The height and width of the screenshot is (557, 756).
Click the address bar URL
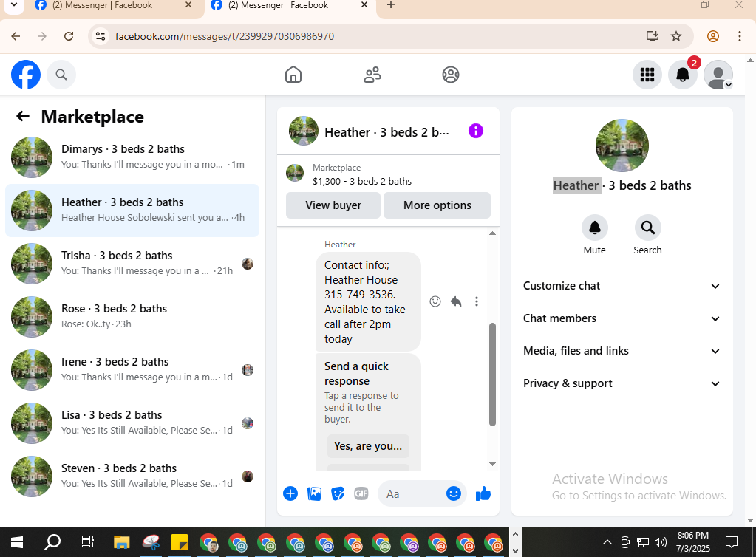(x=225, y=36)
